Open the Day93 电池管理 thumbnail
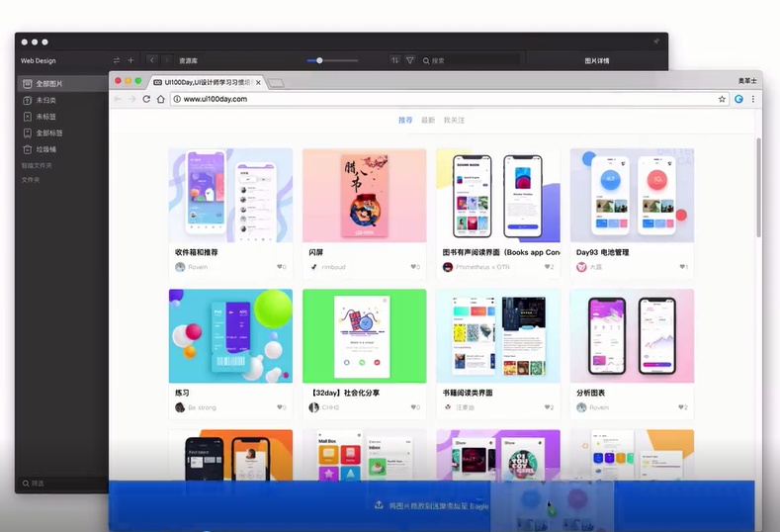 tap(632, 195)
